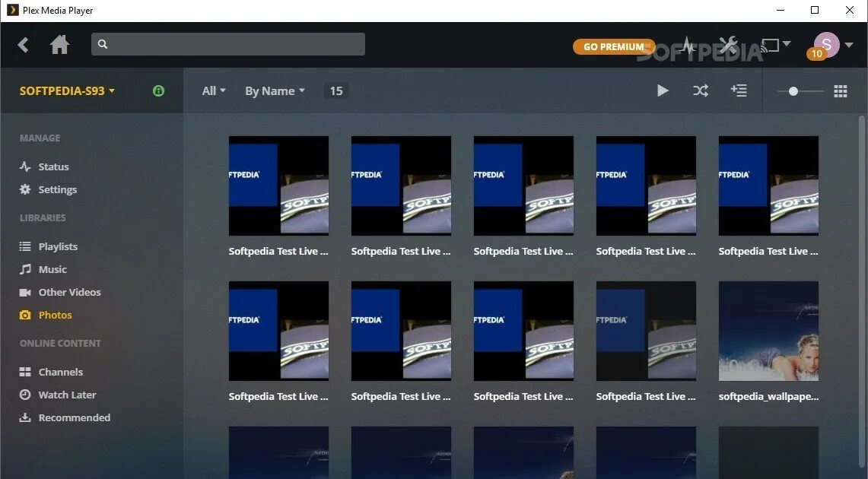Open the wrench and screwdriver settings icon
This screenshot has width=868, height=479.
click(728, 45)
